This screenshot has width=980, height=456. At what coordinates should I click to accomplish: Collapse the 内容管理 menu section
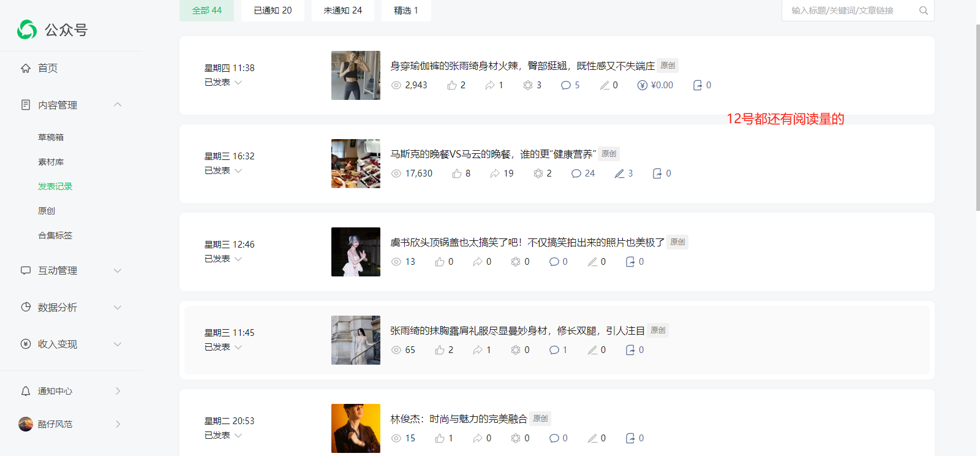pyautogui.click(x=118, y=105)
